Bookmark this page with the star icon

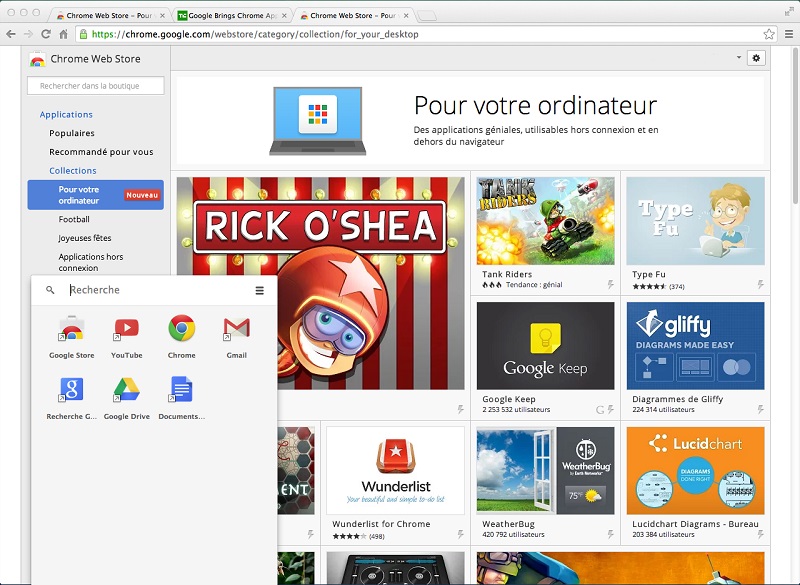769,34
